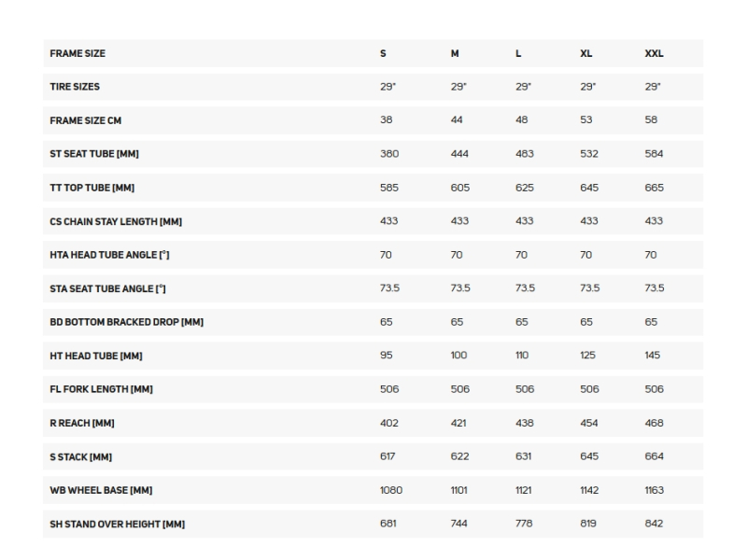Click the HTA HEAD TUBE ANGLE label
Screen dimensions: 747x560
click(109, 255)
